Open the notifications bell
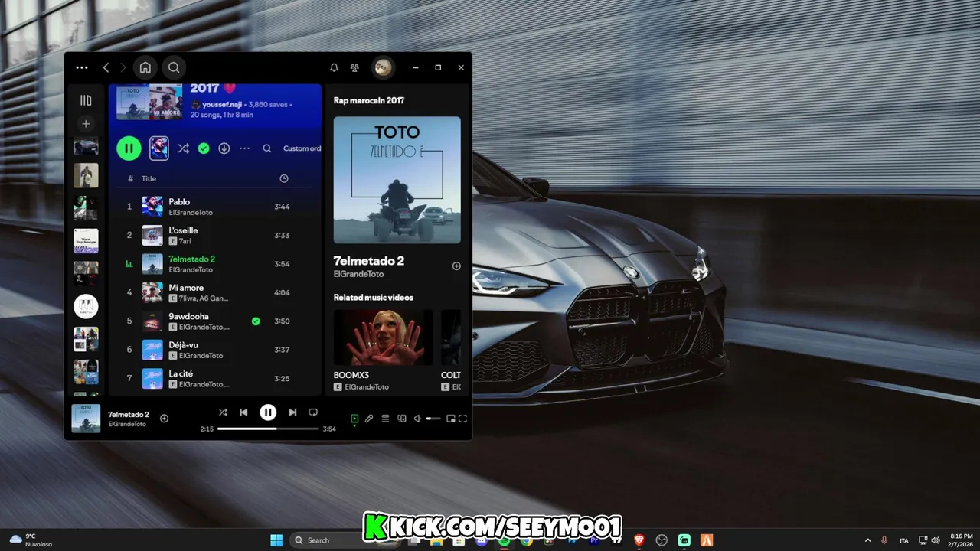The image size is (980, 551). click(334, 67)
